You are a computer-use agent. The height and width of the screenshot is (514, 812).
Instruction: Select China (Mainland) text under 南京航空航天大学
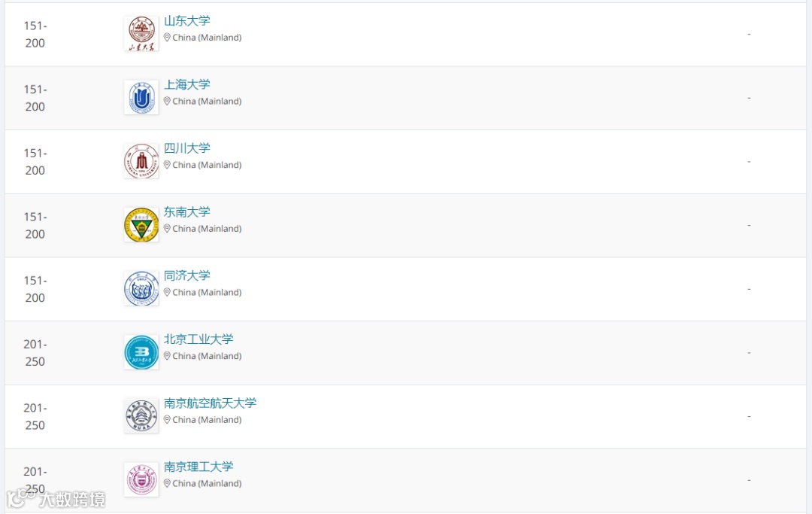(x=208, y=420)
